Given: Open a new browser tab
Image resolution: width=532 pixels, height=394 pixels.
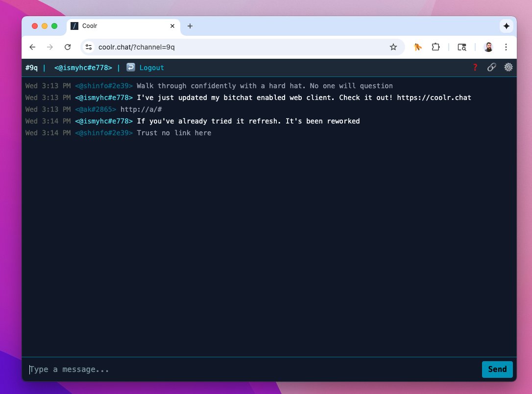Looking at the screenshot, I should tap(190, 26).
